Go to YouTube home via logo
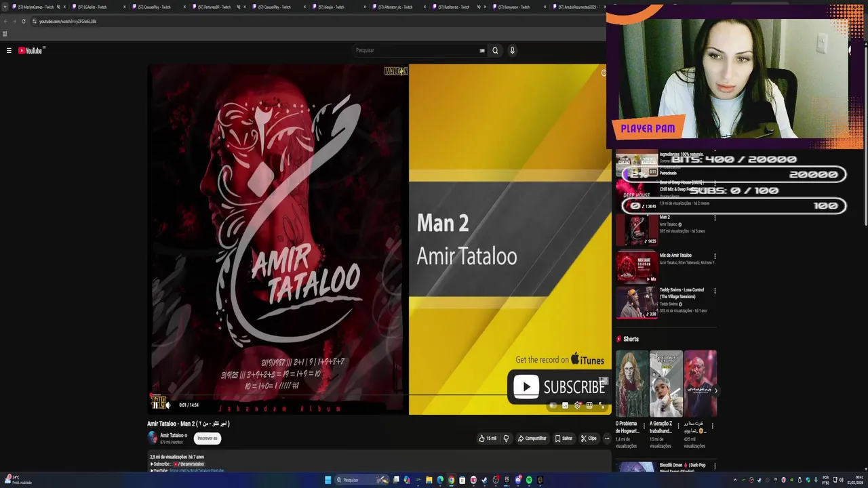The image size is (868, 488). point(31,50)
